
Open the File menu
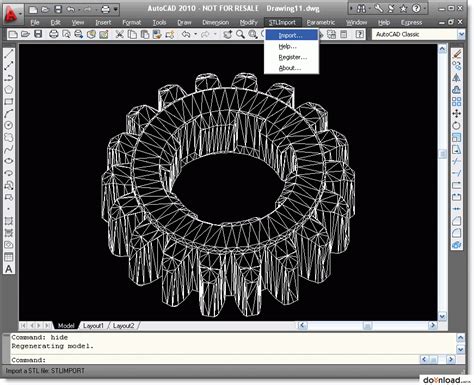tap(35, 22)
